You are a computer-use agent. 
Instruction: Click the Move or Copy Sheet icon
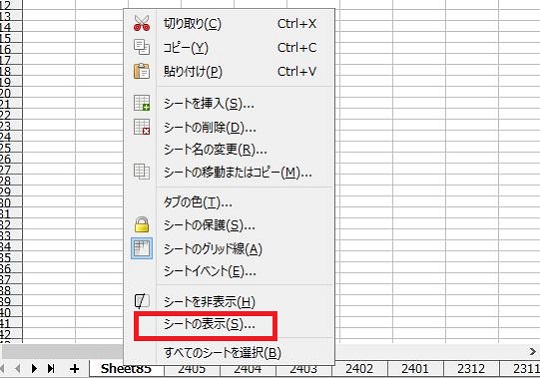[142, 171]
